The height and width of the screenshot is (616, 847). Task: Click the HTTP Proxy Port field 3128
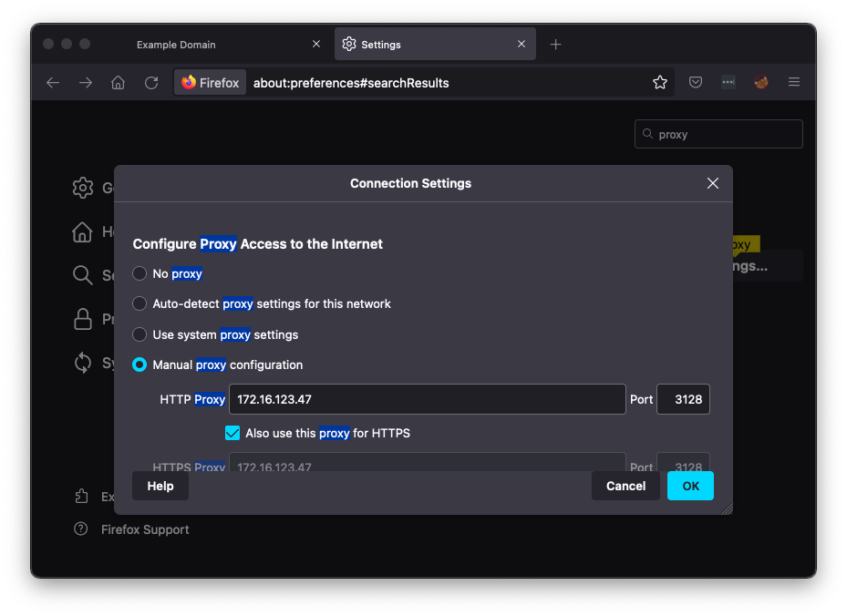click(x=683, y=399)
